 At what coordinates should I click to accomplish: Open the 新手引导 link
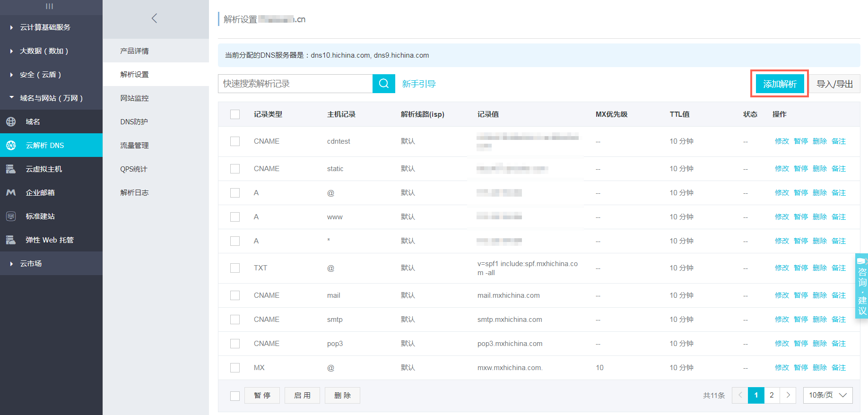419,84
